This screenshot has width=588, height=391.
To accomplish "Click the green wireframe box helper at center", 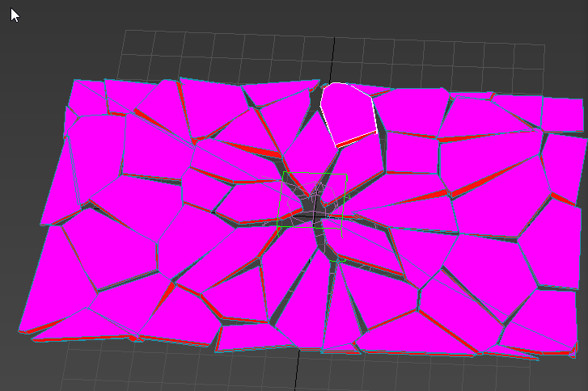I will click(x=312, y=200).
